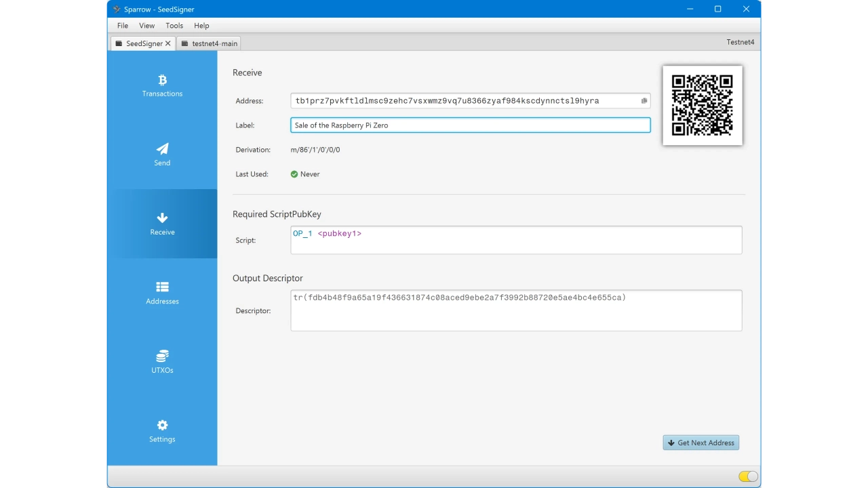Viewport: 868px width, 488px height.
Task: Open the Addresses list icon
Action: [162, 287]
